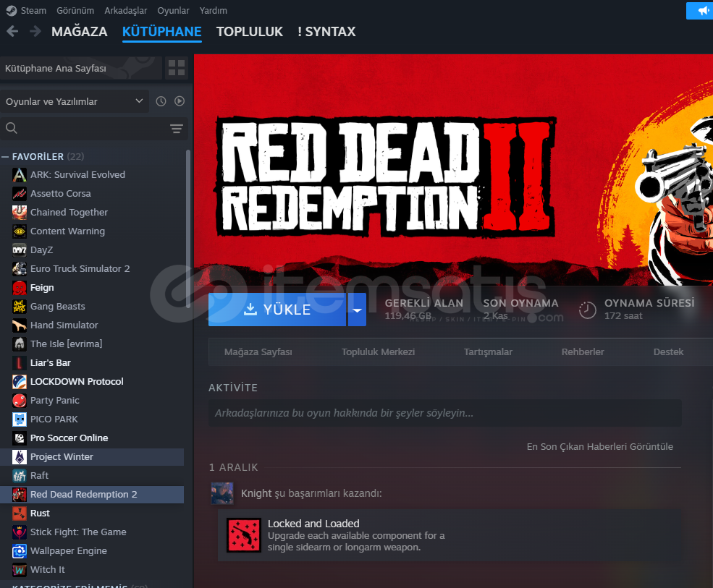Image resolution: width=713 pixels, height=588 pixels.
Task: Switch library to grid view icon
Action: (x=177, y=69)
